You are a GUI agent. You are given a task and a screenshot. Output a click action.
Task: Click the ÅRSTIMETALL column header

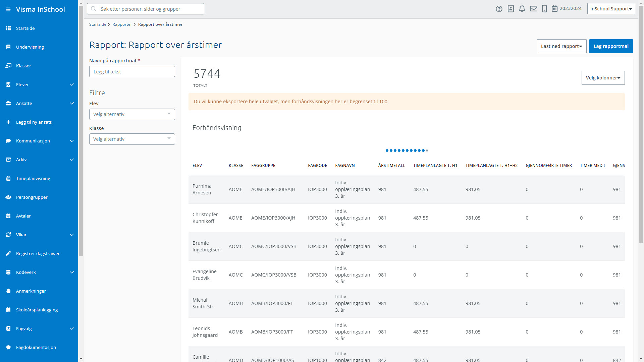391,166
